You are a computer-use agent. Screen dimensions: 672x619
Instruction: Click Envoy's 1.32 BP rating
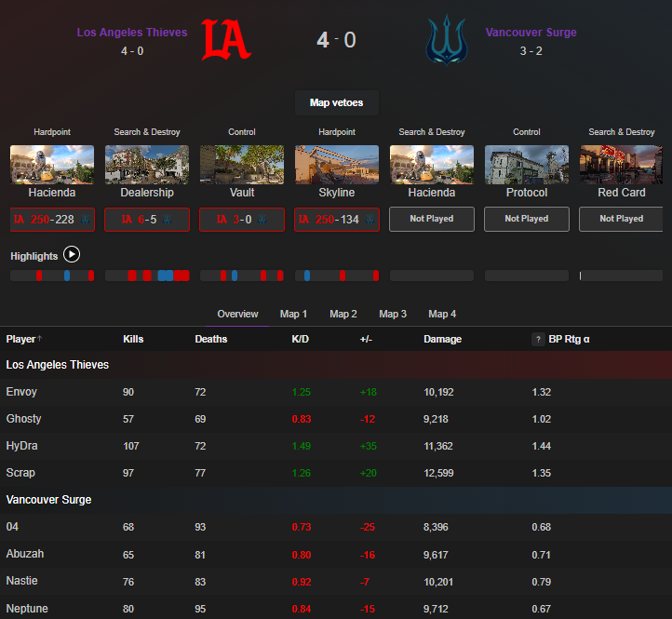tap(542, 392)
